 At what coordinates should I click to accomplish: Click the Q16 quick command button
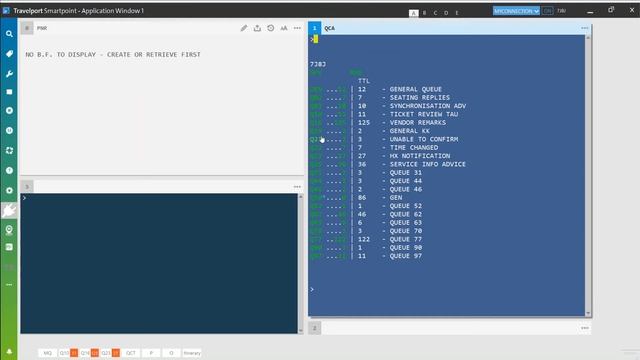tap(89, 353)
